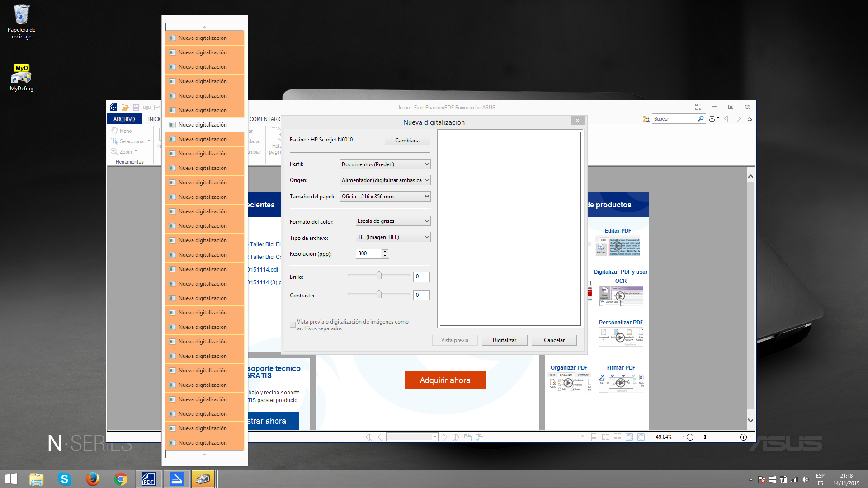868x488 pixels.
Task: Open Firefox from the Windows taskbar
Action: click(93, 479)
